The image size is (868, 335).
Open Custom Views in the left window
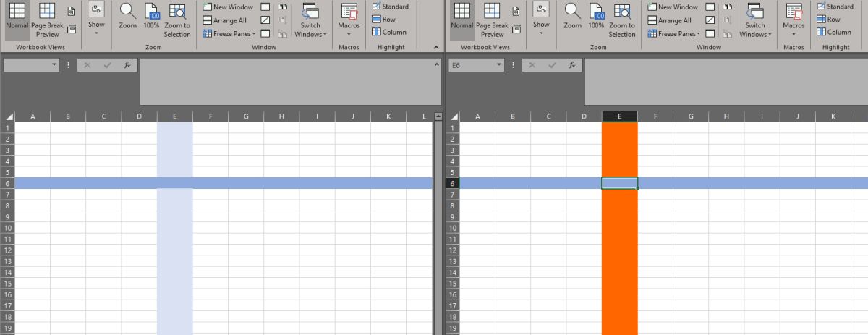pyautogui.click(x=71, y=29)
